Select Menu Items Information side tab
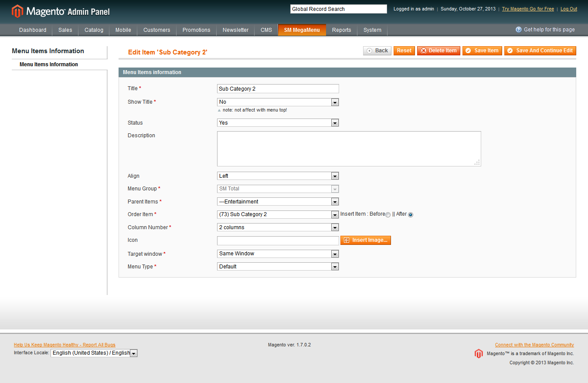 [59, 64]
